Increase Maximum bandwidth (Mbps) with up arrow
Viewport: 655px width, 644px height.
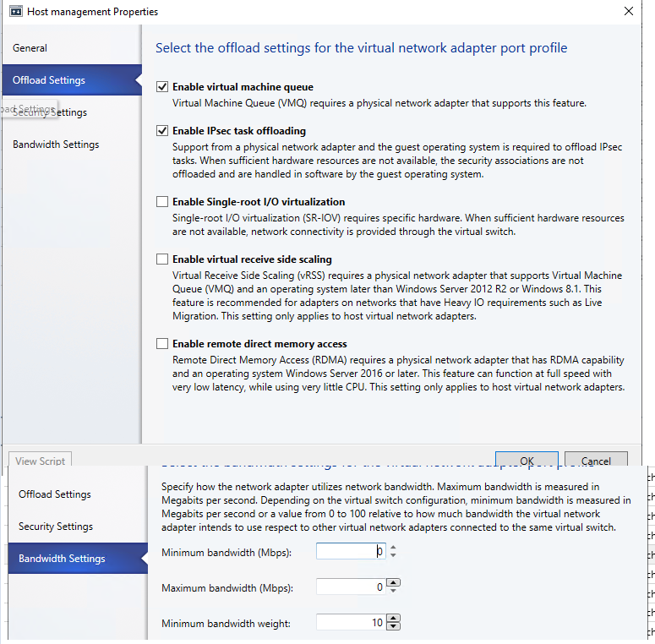tap(393, 583)
